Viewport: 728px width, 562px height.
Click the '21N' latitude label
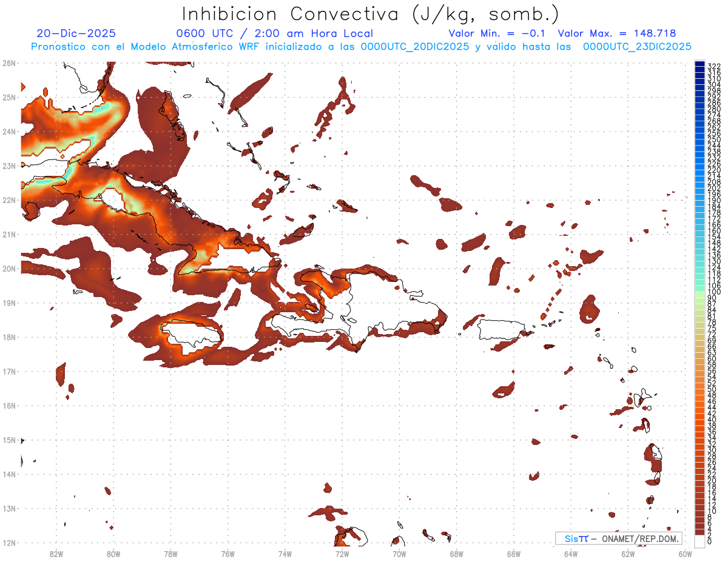coord(9,234)
